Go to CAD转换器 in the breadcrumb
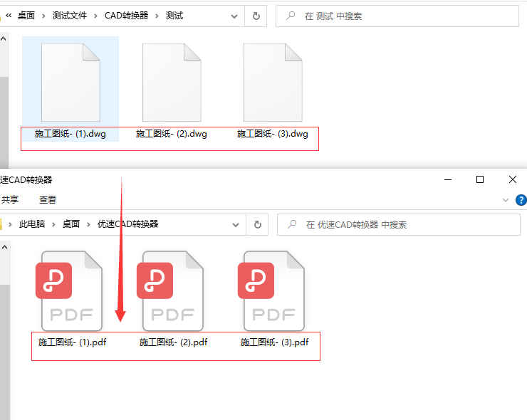Screen dimensions: 527x420 [126, 16]
